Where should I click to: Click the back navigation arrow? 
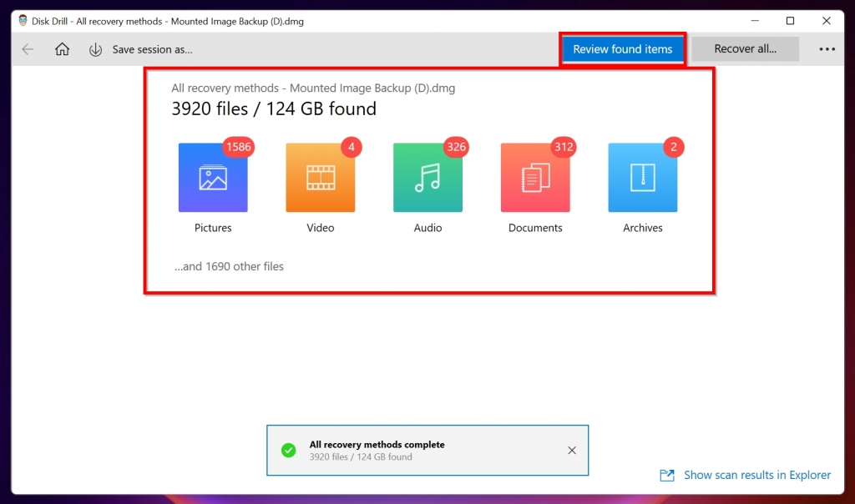point(28,49)
